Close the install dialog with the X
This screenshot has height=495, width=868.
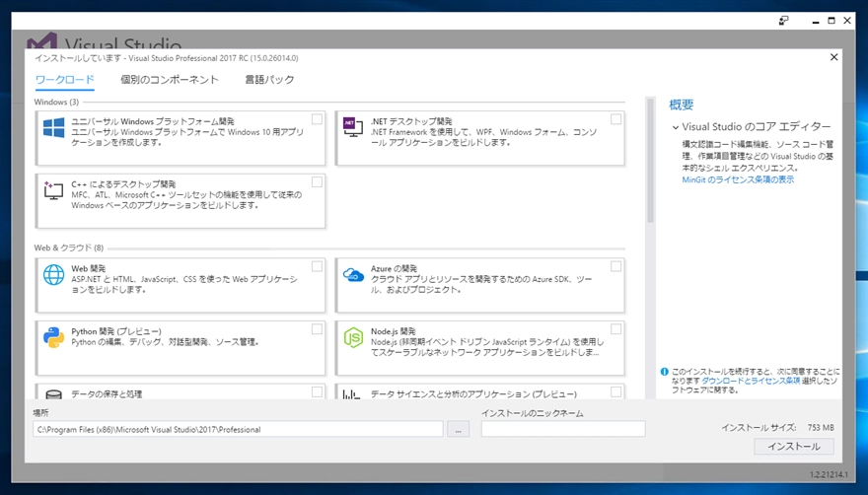pyautogui.click(x=833, y=57)
